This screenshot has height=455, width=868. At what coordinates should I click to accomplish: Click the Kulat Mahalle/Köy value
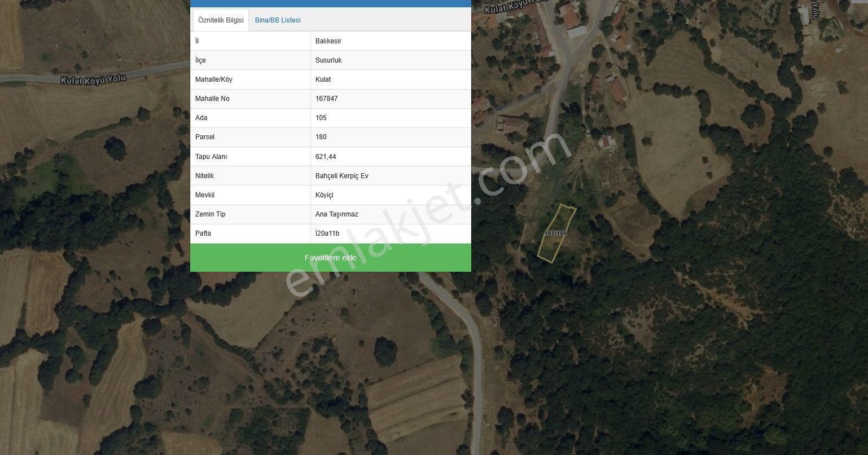(x=323, y=79)
